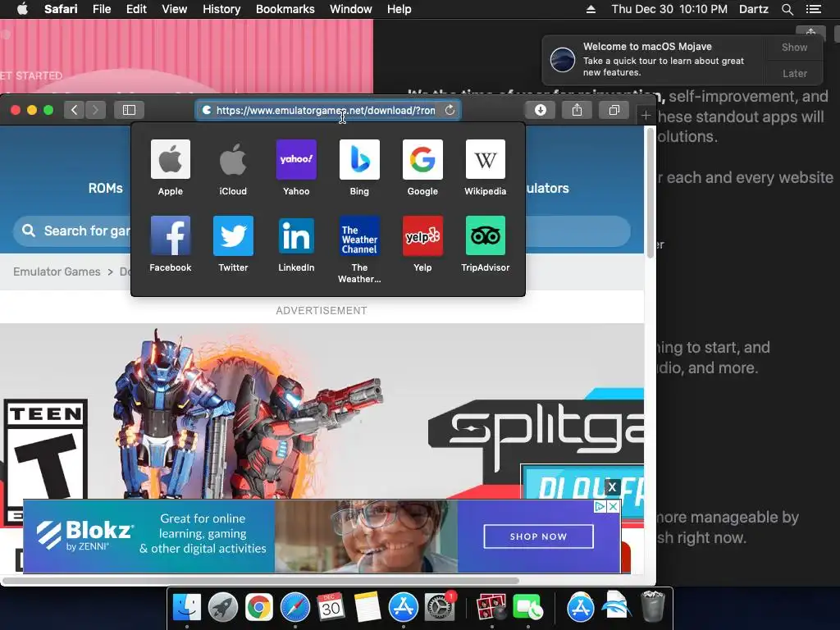
Task: Open the Apple menu
Action: 22,9
